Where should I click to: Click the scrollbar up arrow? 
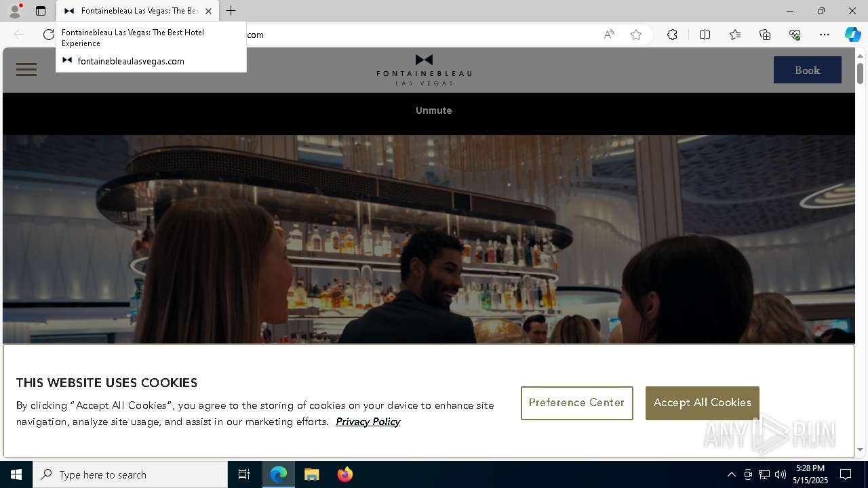tap(860, 55)
